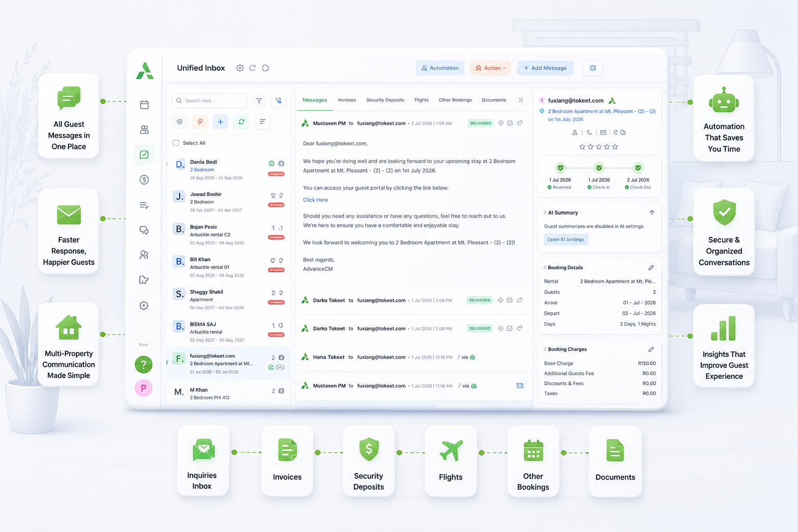This screenshot has height=532, width=798.
Task: Open the puzzle piece integrations icon in sidebar
Action: [x=144, y=280]
